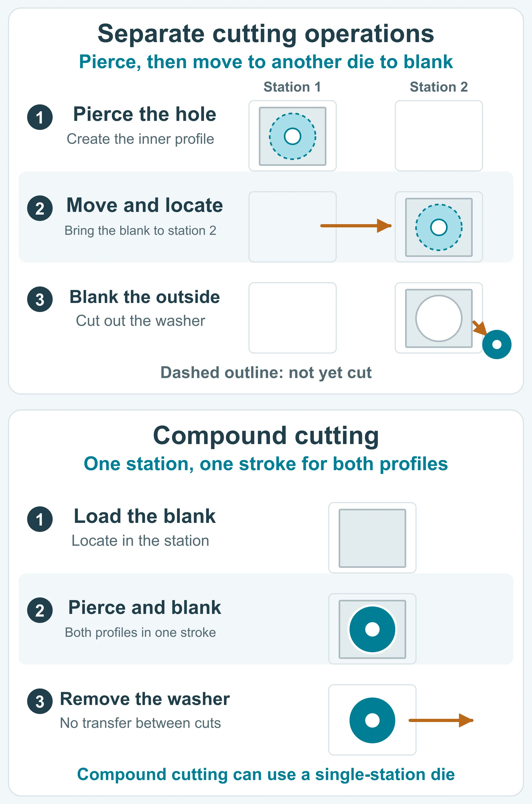
Task: Click the orange arrow exiting the compound station
Action: (x=441, y=720)
